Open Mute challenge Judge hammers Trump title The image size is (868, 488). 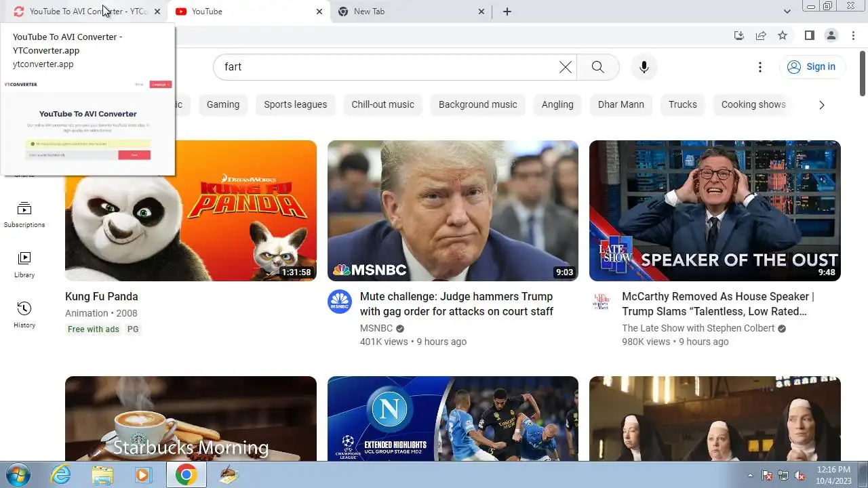457,304
